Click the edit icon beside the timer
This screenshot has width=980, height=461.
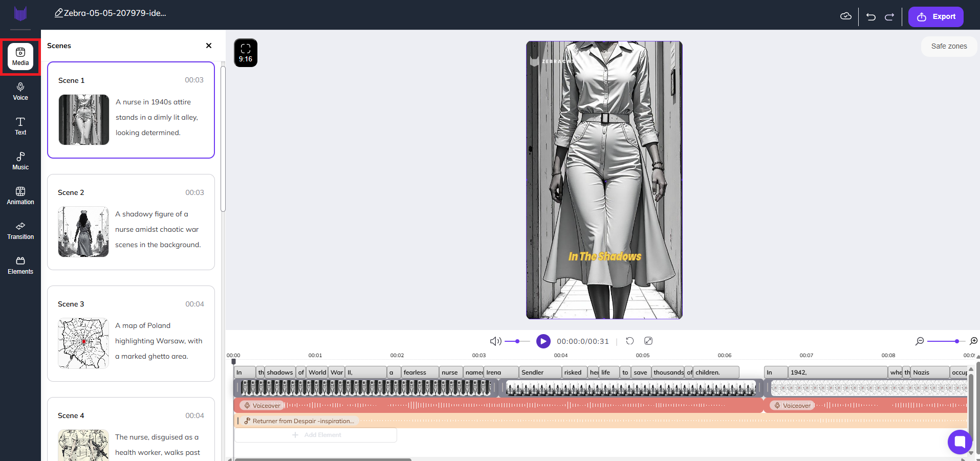pos(648,341)
